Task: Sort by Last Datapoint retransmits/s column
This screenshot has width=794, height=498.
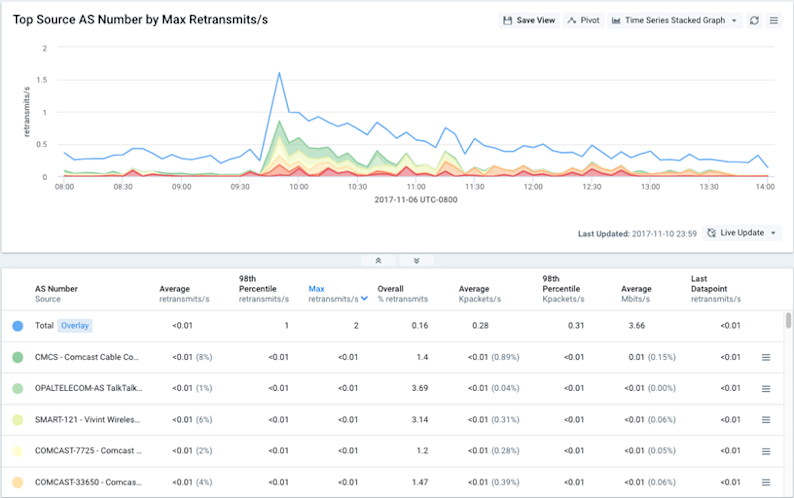Action: pyautogui.click(x=716, y=289)
